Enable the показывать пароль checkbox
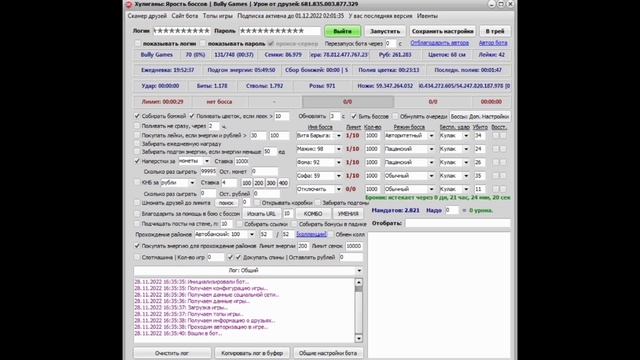Viewport: 640px width, 360px height. 202,43
